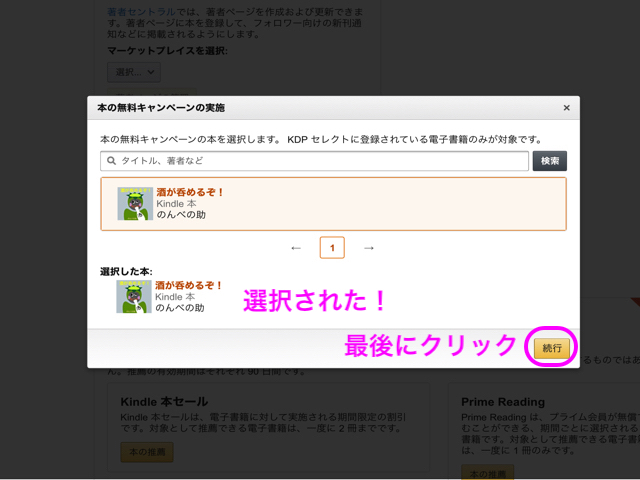Focus the タイトル、著者など search field
Screen dimensions: 640x480
pyautogui.click(x=320, y=160)
